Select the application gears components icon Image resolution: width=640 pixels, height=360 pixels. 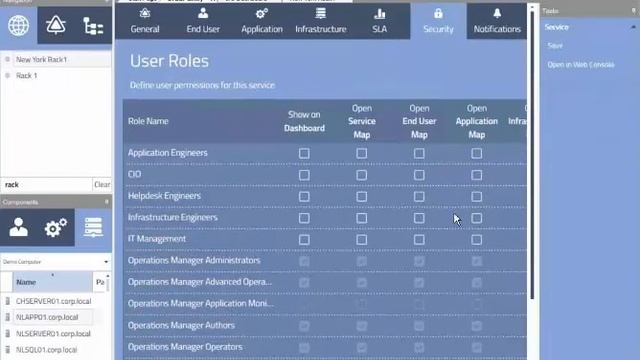(x=56, y=227)
